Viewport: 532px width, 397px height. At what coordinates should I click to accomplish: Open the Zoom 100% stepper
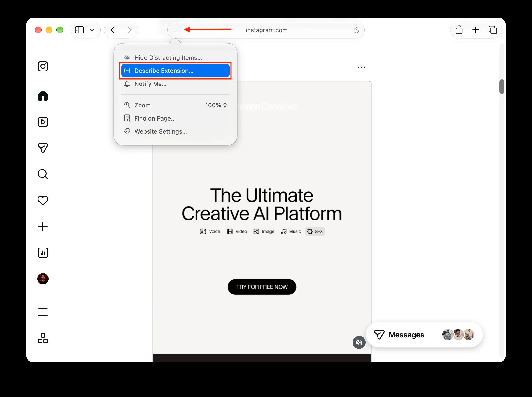click(216, 105)
